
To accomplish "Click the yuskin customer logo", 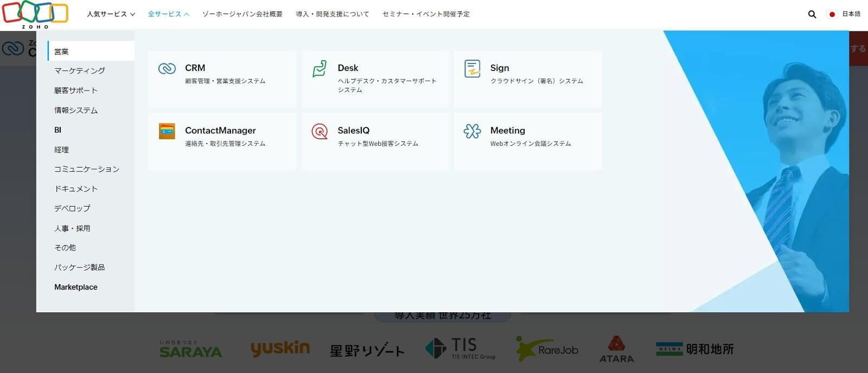I will 280,349.
